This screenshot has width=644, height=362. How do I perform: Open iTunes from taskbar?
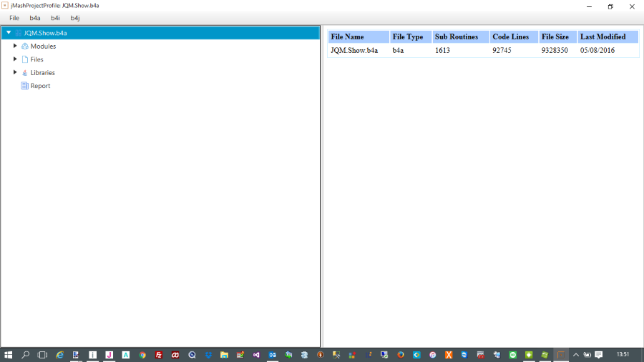(x=432, y=355)
